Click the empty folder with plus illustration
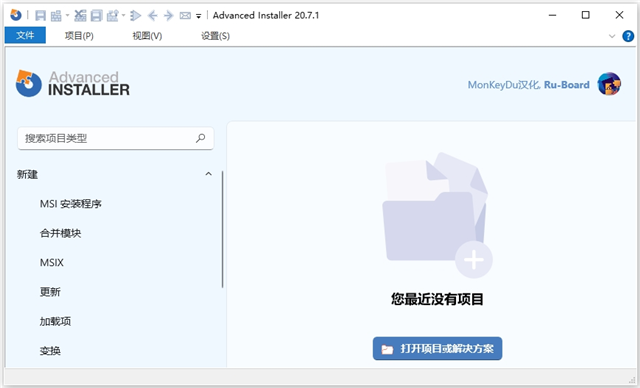 tap(437, 215)
